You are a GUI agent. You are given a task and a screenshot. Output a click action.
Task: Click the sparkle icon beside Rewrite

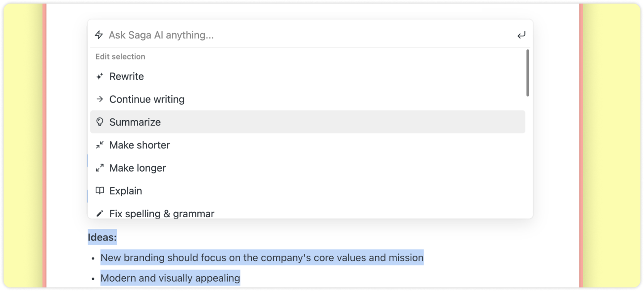tap(100, 76)
